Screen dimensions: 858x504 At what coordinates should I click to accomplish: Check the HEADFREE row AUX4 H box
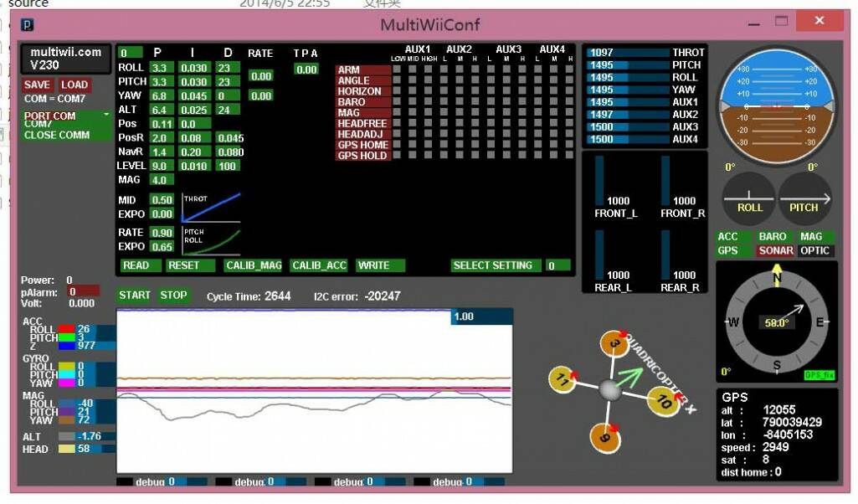tap(570, 123)
